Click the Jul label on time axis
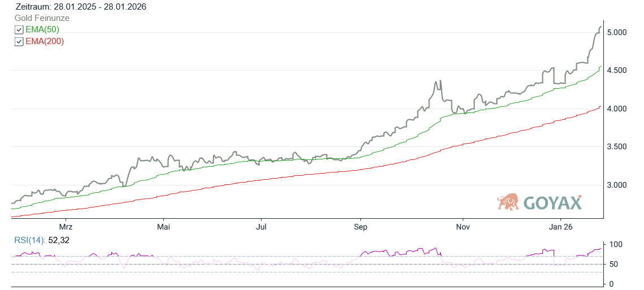 click(262, 227)
